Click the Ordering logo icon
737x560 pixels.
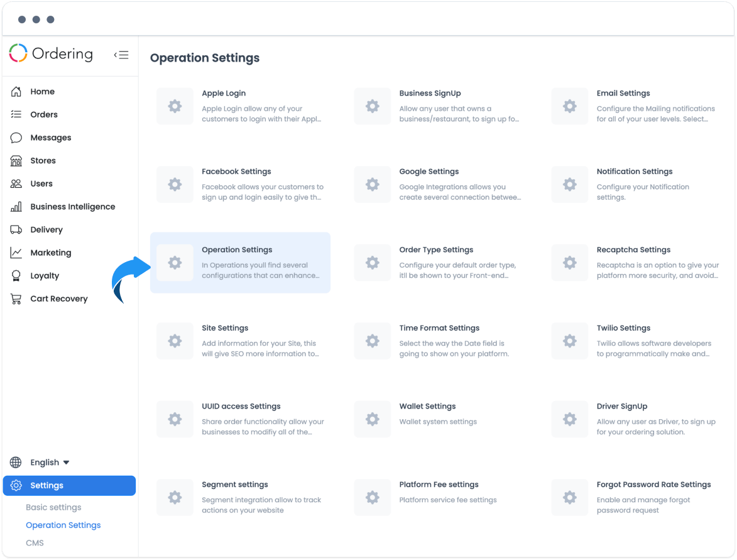coord(18,53)
